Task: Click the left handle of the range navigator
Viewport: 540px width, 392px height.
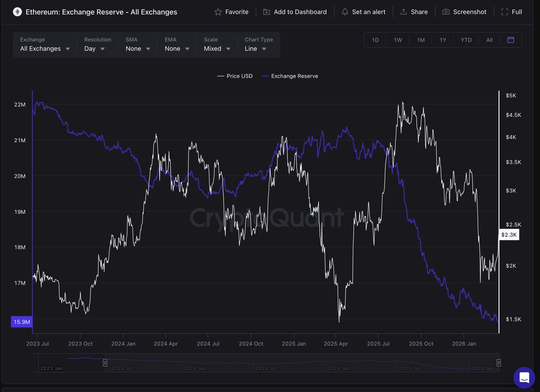Action: (x=105, y=363)
